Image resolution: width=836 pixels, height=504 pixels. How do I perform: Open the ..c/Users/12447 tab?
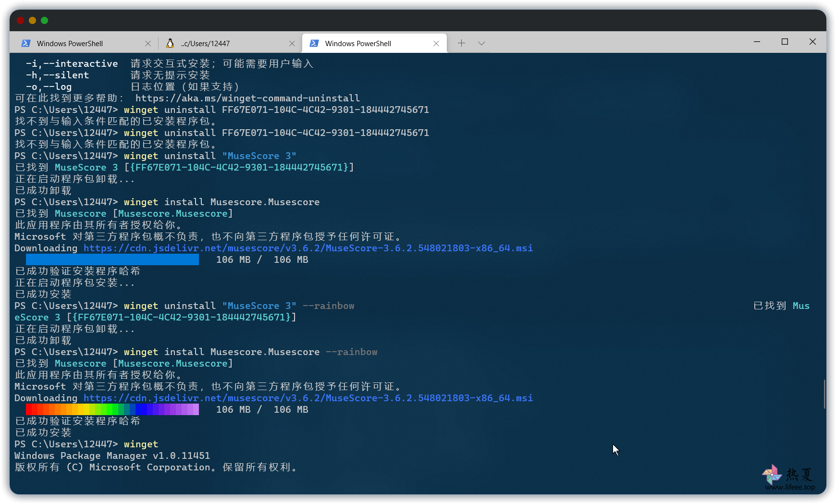(230, 43)
